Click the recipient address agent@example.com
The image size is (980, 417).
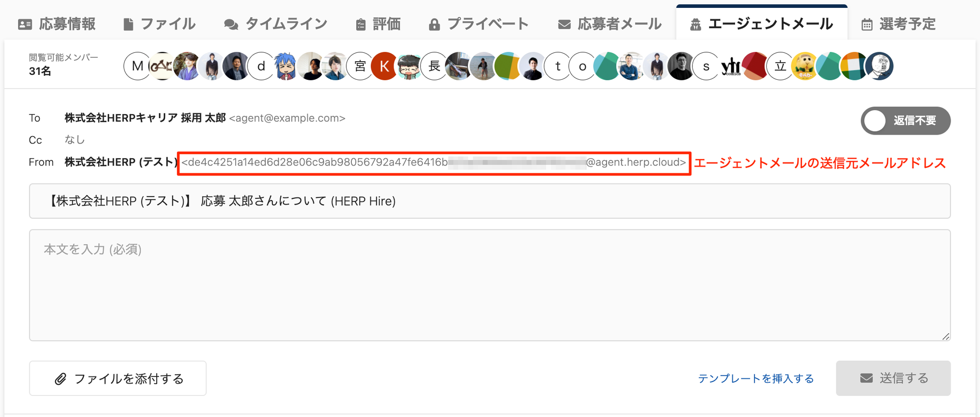pyautogui.click(x=287, y=118)
